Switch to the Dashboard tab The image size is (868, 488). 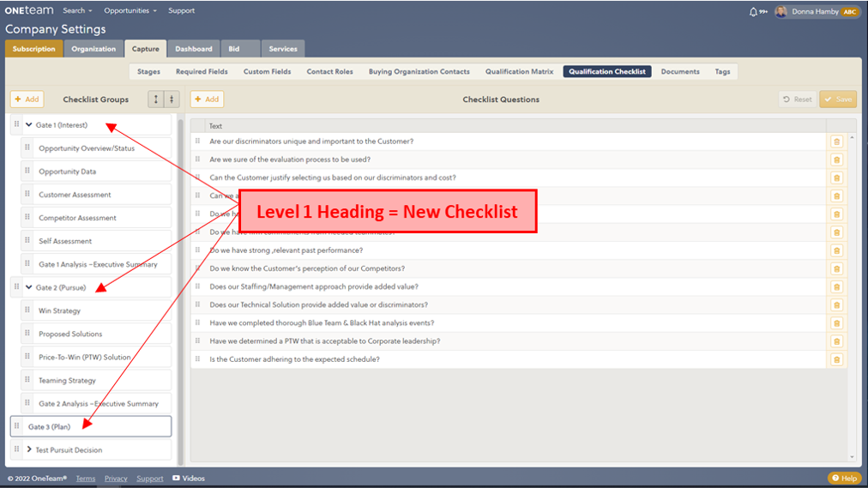click(x=194, y=49)
